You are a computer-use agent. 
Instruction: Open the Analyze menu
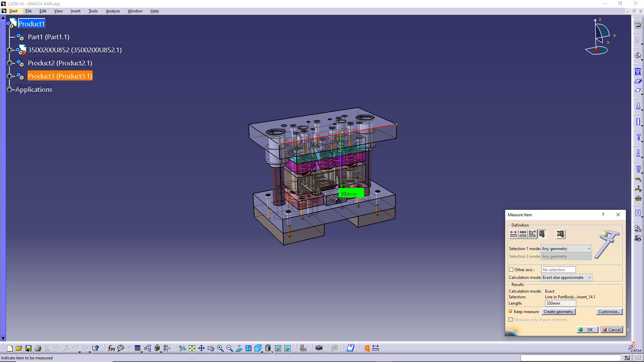[x=113, y=11]
